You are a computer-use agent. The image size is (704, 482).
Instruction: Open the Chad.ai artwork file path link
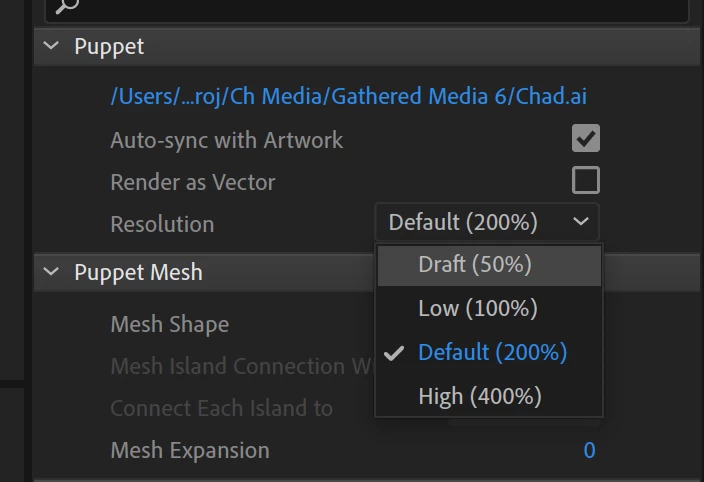click(348, 96)
